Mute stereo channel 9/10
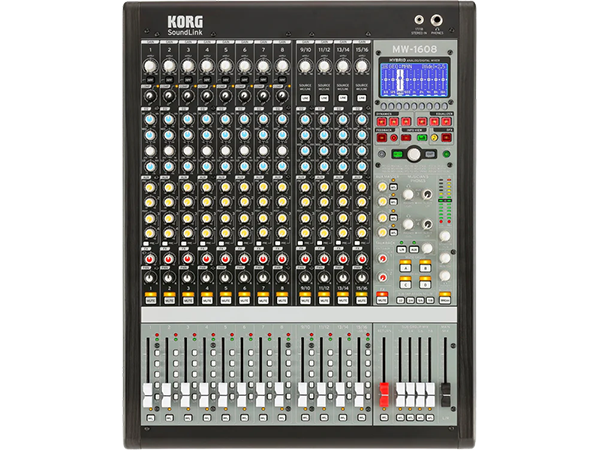The width and height of the screenshot is (600, 450). (305, 301)
